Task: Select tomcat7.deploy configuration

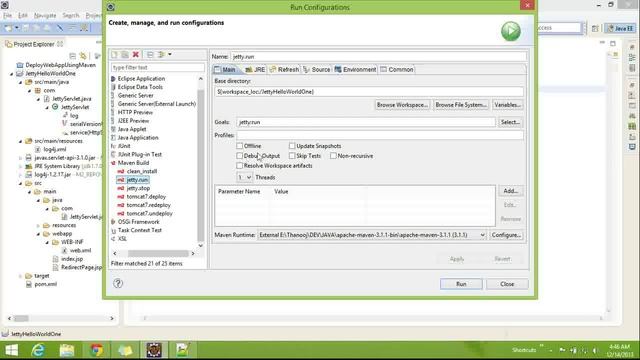Action: point(146,197)
